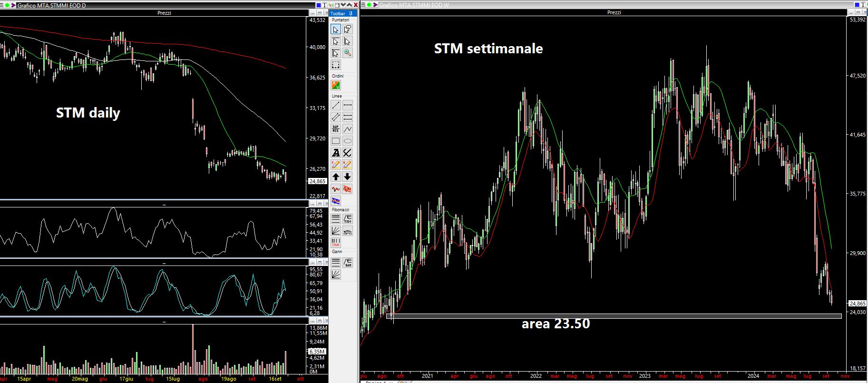Click the T text icon on daily chart title

[325, 5]
